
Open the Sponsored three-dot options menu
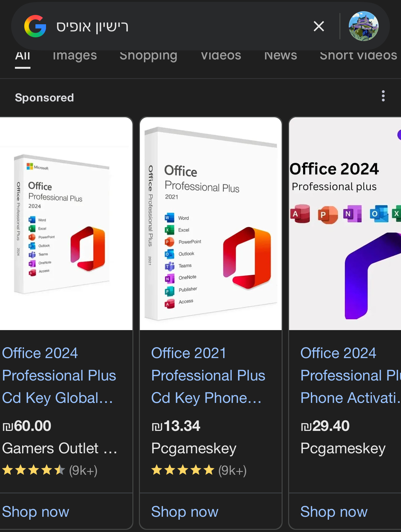point(383,96)
